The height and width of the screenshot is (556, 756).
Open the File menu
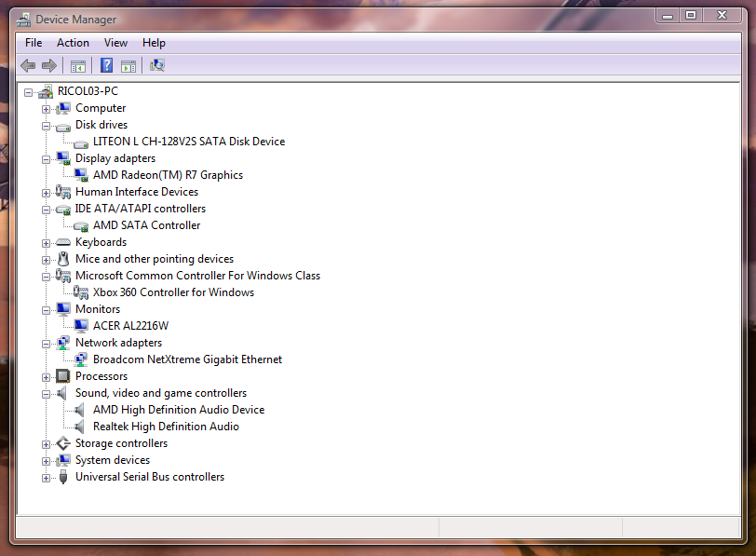pyautogui.click(x=34, y=43)
